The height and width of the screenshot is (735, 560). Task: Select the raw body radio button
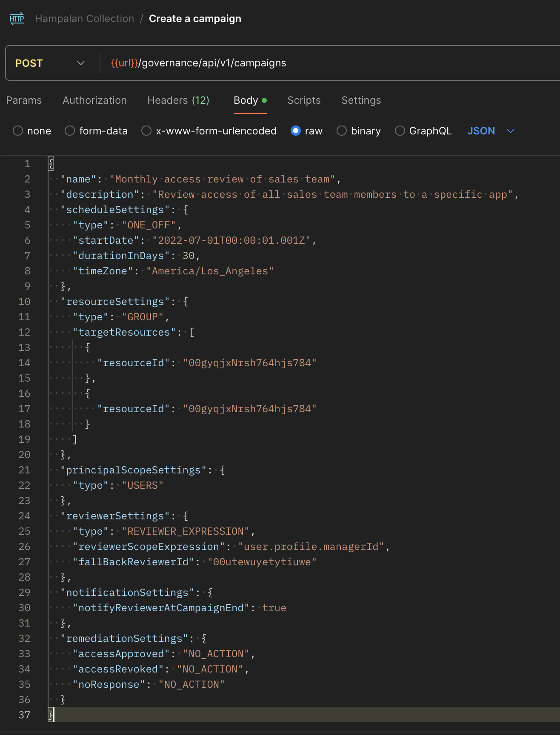tap(296, 131)
